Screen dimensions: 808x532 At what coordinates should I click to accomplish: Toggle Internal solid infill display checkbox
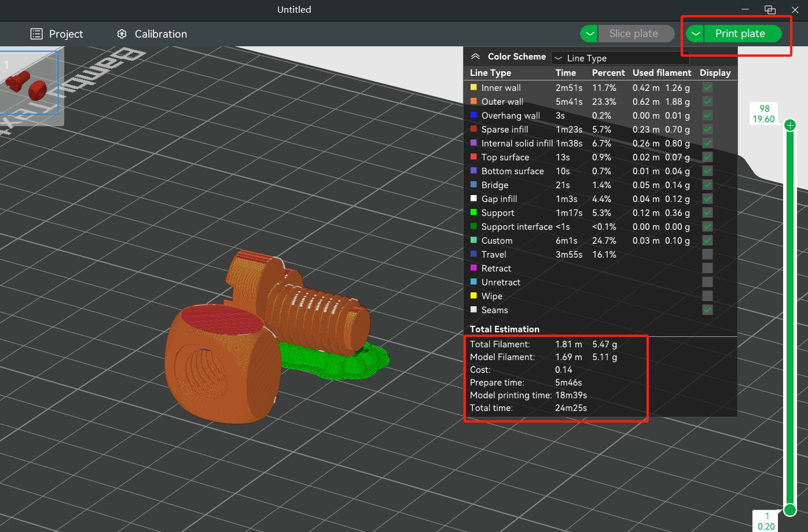click(x=707, y=143)
